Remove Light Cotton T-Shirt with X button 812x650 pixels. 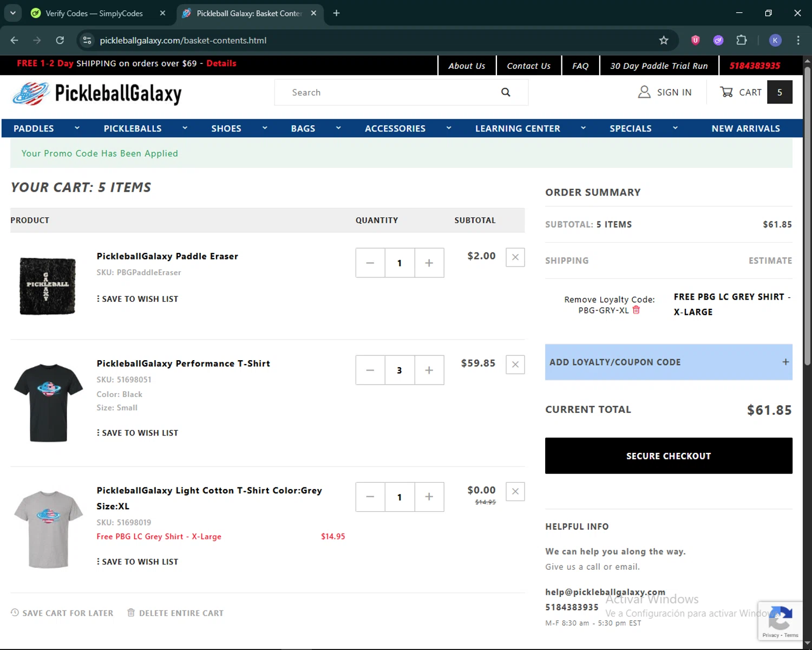[x=515, y=491]
